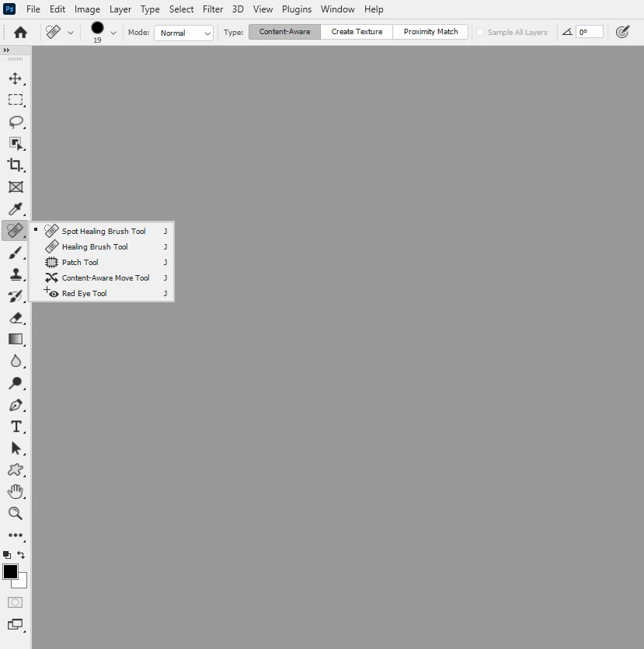
Task: Open the Type menu
Action: point(150,9)
